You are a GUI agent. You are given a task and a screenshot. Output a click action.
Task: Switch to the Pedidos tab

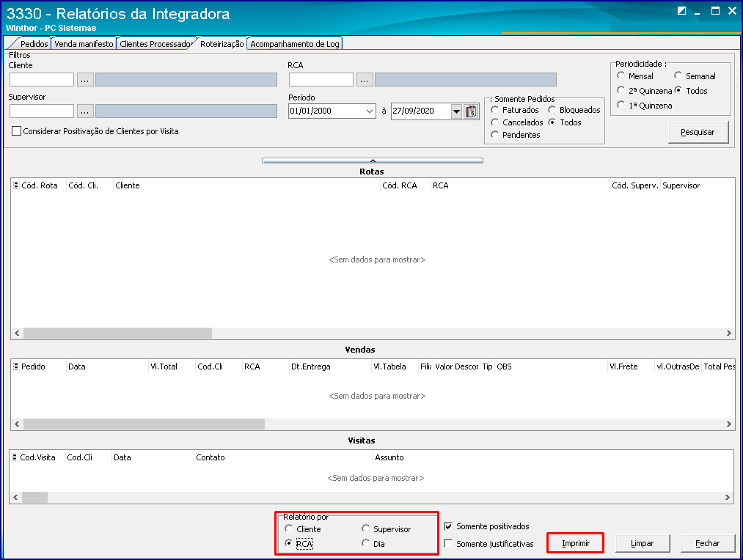pyautogui.click(x=34, y=43)
